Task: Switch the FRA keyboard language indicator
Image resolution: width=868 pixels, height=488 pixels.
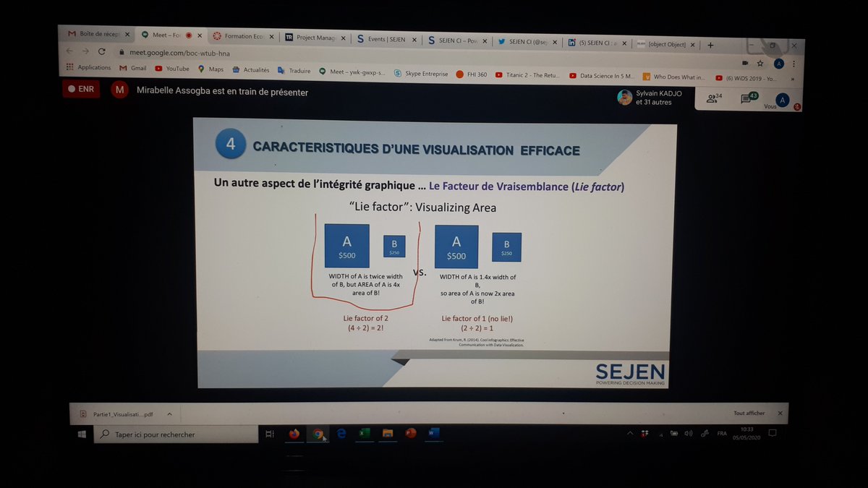Action: pos(722,433)
